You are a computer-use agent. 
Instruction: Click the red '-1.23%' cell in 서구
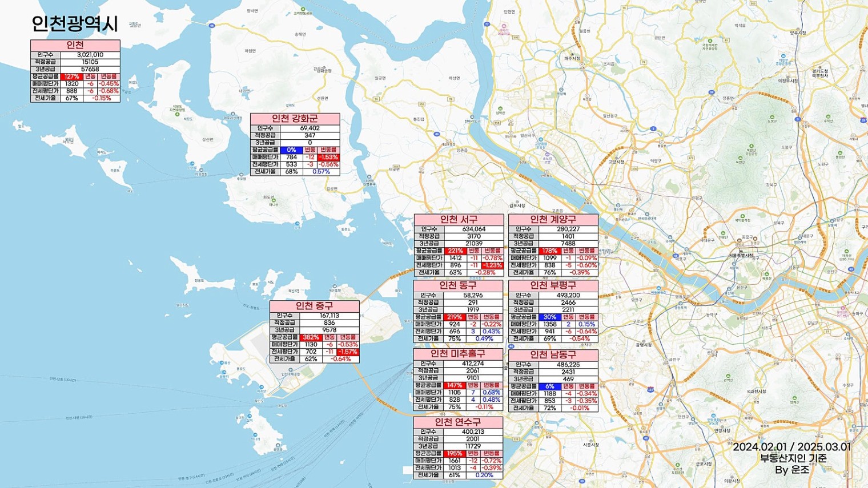click(x=492, y=265)
